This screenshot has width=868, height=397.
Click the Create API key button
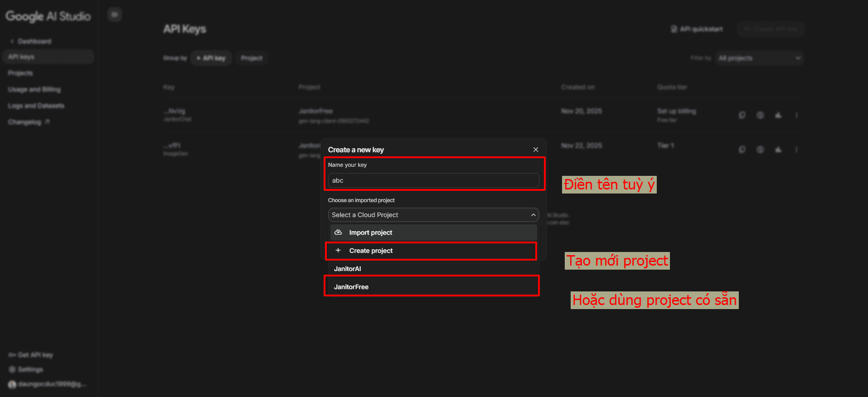(x=771, y=29)
